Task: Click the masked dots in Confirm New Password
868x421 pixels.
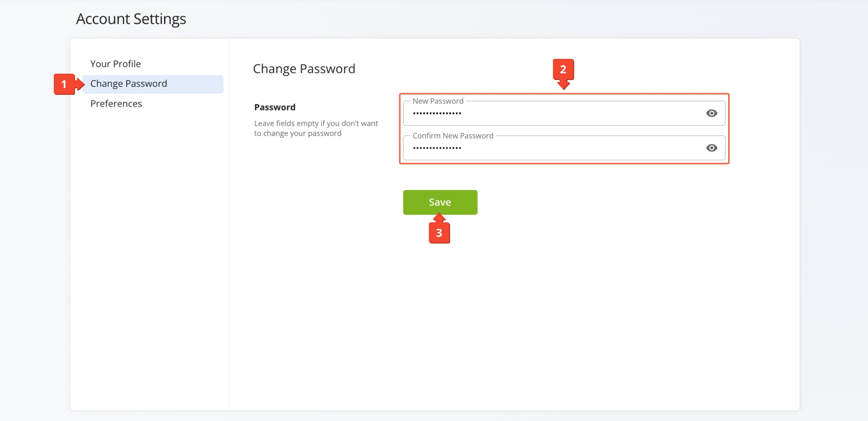Action: click(x=437, y=148)
